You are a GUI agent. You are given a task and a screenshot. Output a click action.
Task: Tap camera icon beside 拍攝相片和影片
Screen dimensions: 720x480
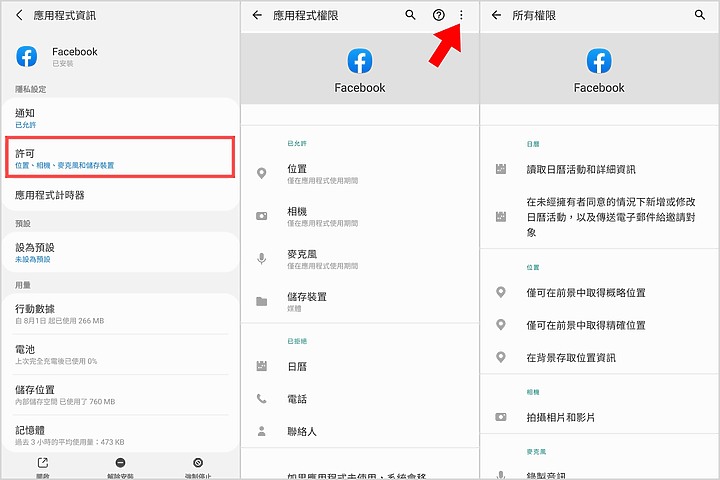click(x=501, y=417)
